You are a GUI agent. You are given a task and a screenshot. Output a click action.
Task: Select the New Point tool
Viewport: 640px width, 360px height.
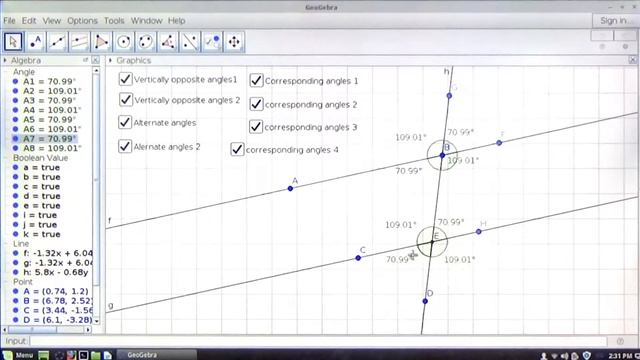coord(36,42)
